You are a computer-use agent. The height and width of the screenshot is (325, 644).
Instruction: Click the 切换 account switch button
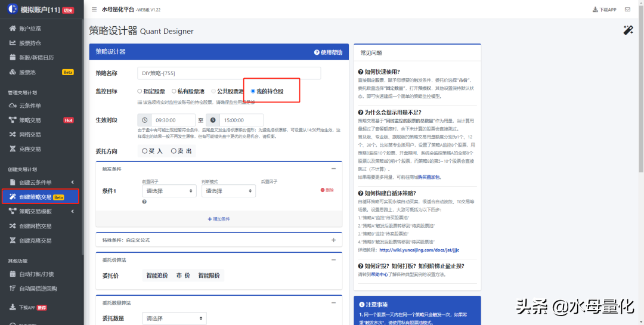(68, 10)
